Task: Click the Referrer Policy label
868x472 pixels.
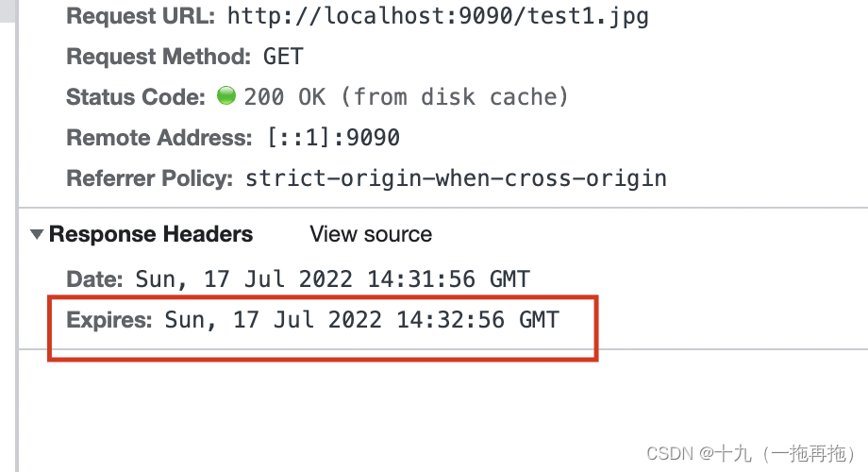Action: [149, 178]
